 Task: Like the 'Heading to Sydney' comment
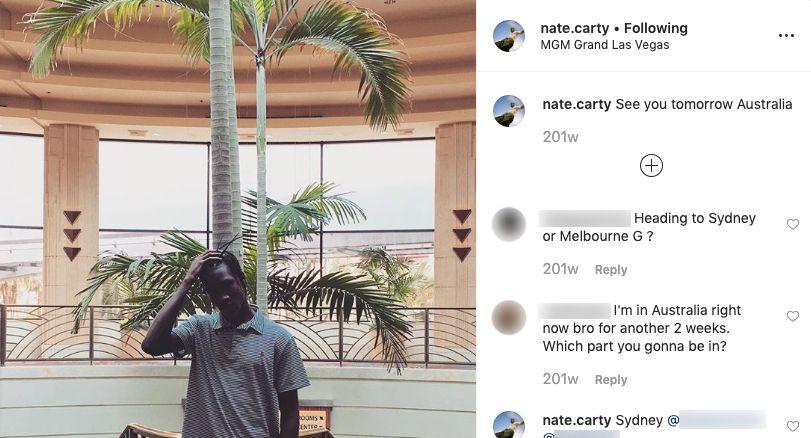(792, 224)
